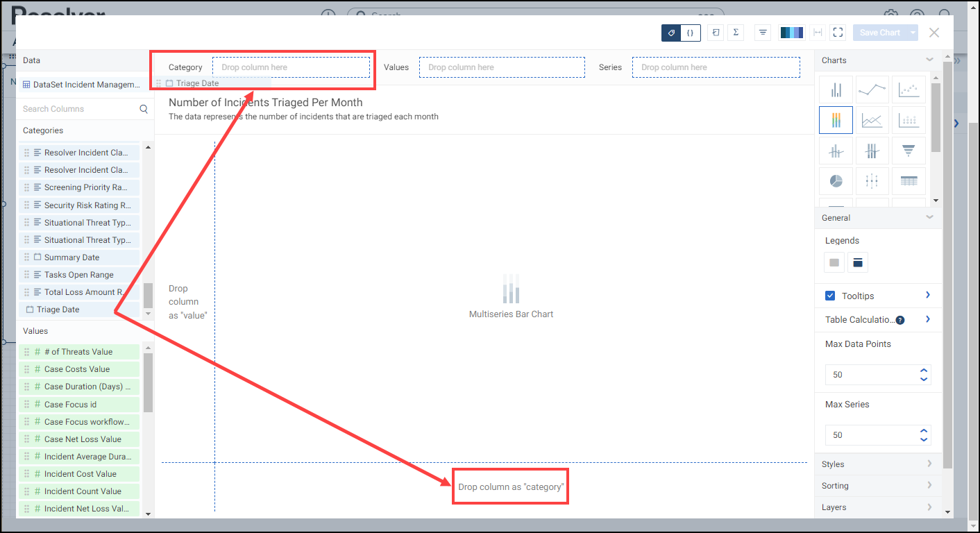
Task: Click the Category drop column zone
Action: coord(291,67)
